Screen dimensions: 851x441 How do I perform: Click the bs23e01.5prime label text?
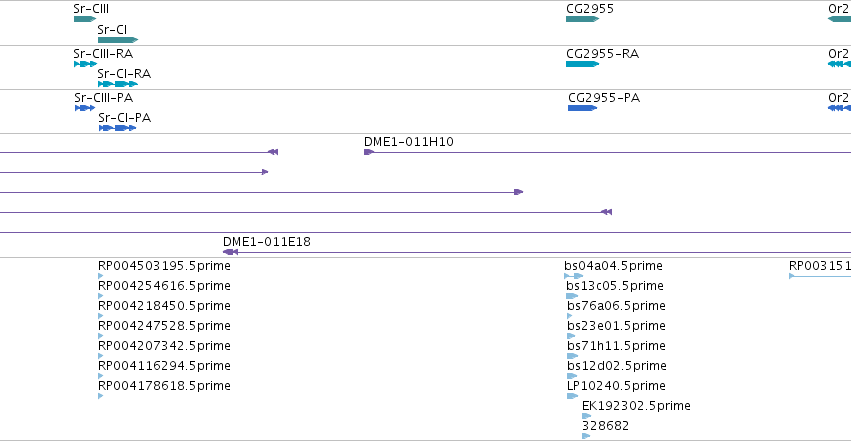click(617, 326)
